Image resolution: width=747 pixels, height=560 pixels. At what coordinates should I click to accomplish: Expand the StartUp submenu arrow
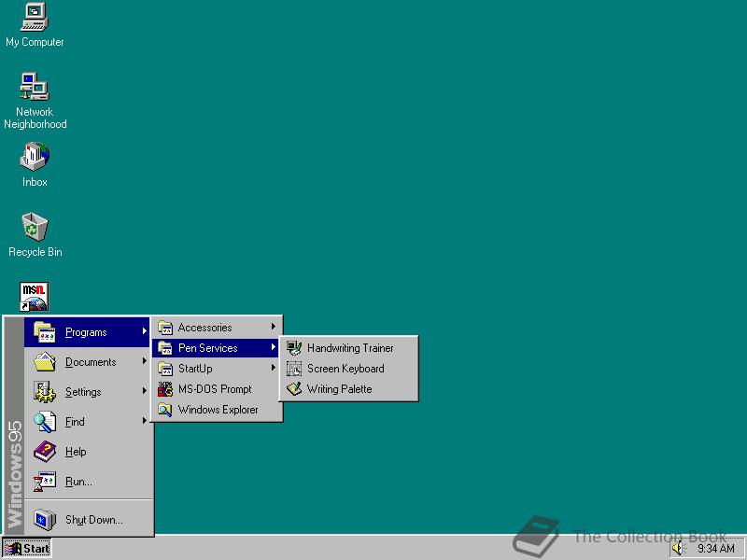(x=274, y=368)
